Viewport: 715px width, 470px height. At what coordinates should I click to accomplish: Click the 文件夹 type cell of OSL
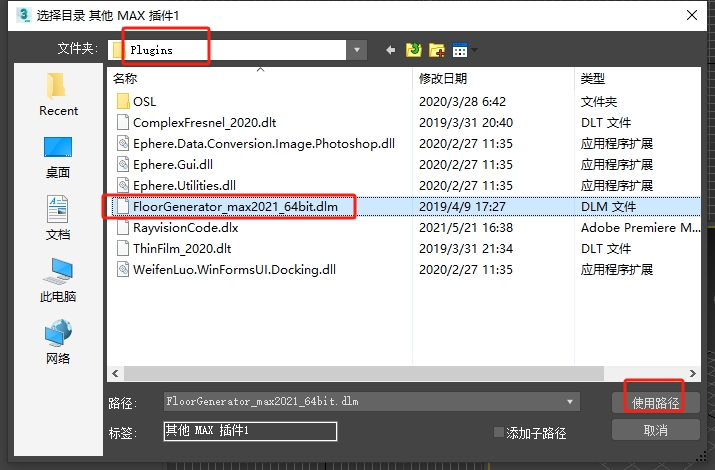(x=599, y=101)
